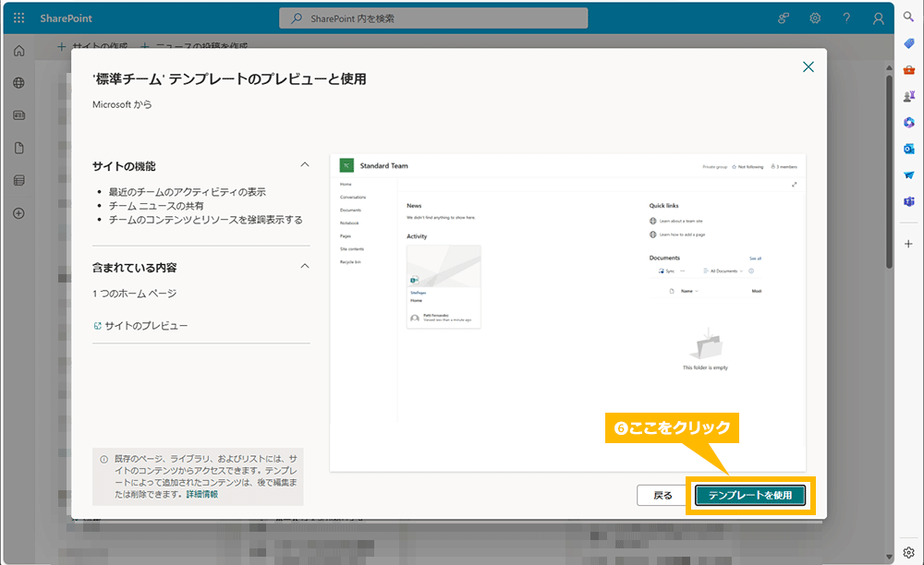Close the template preview dialog
This screenshot has width=924, height=565.
[x=808, y=67]
